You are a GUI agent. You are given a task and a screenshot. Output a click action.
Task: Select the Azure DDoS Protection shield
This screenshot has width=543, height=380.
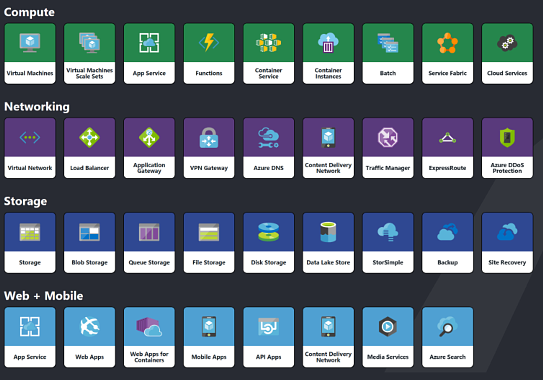(507, 138)
